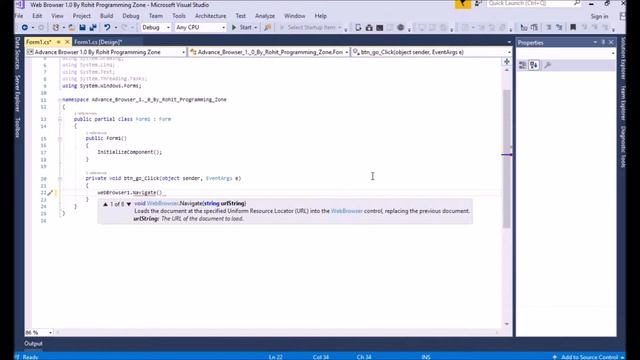The height and width of the screenshot is (360, 640).
Task: Click the bookmark toggle icon in toolbar
Action: 573,27
